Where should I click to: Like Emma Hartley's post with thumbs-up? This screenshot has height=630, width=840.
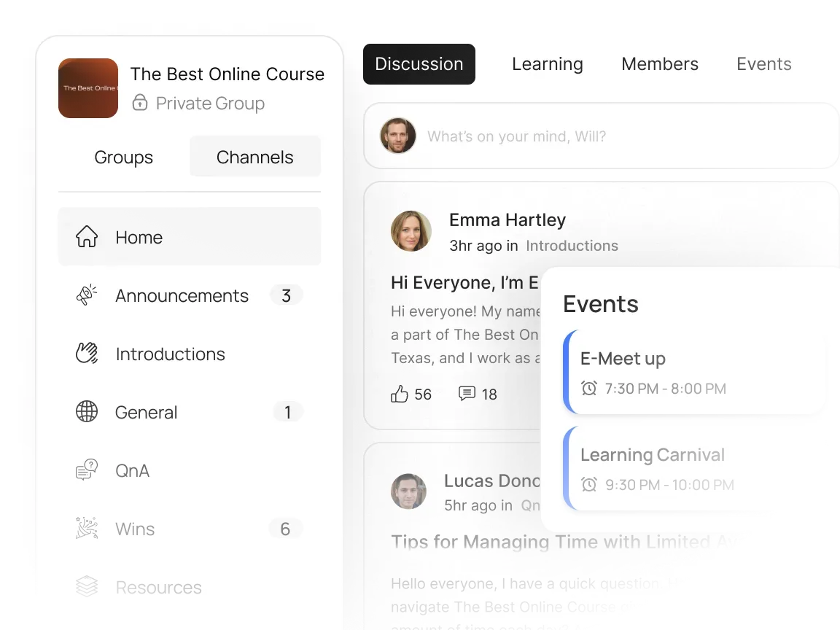(399, 394)
